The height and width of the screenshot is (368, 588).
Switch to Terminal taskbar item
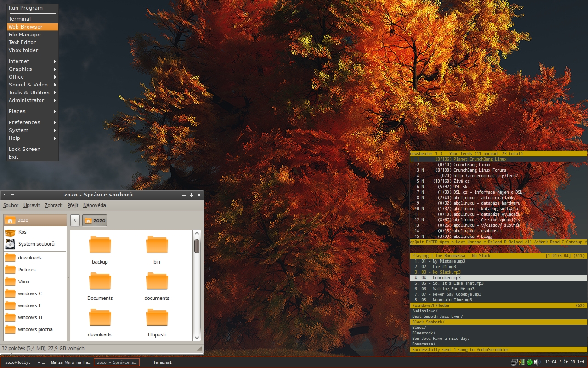[163, 362]
